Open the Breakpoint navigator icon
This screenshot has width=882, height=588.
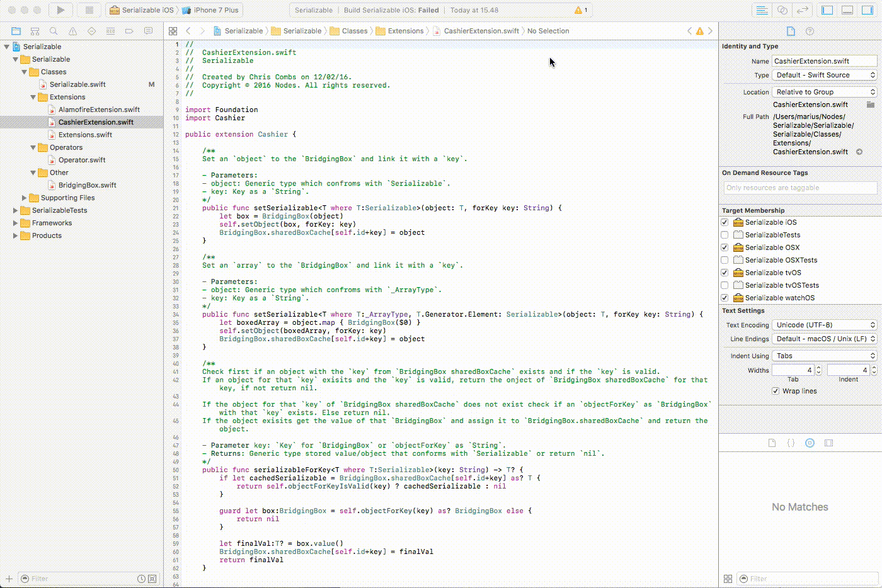pos(129,31)
